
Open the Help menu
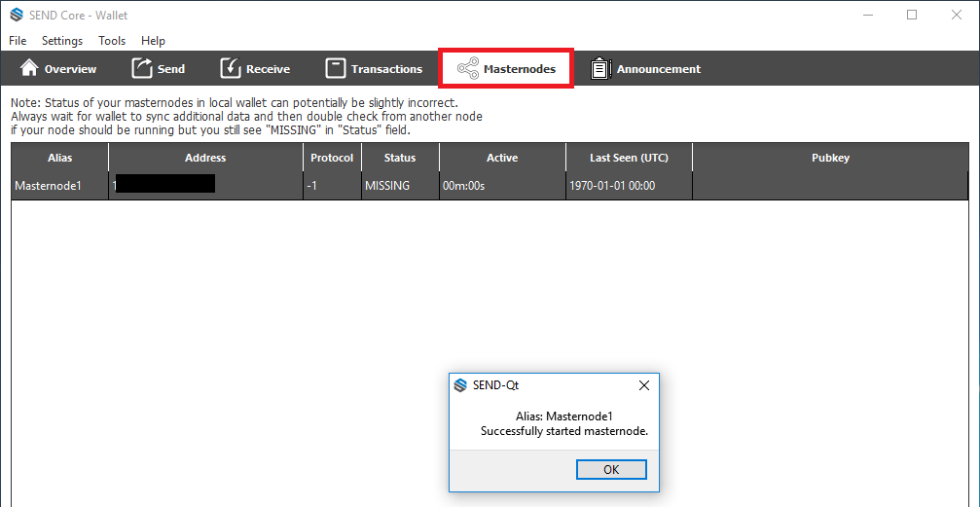(153, 41)
